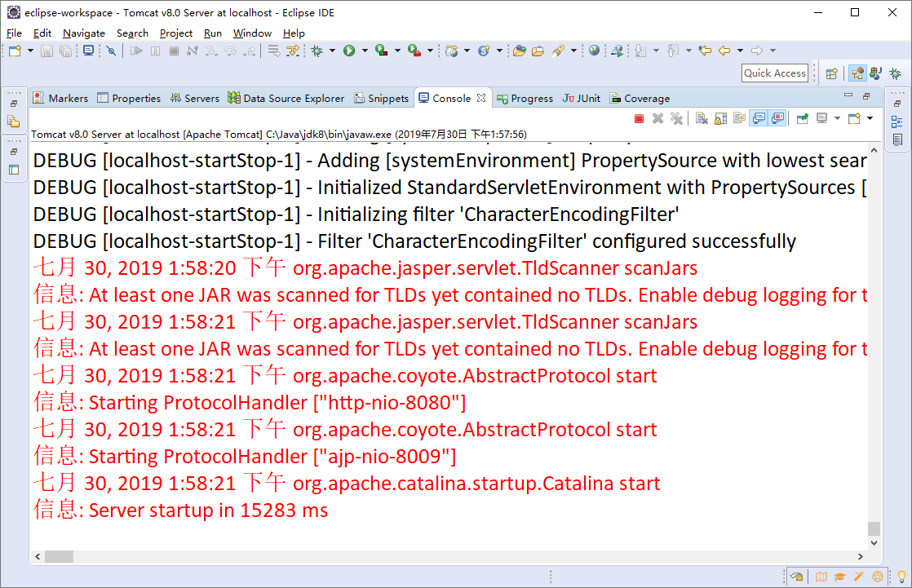Switch to the Markers tab
The width and height of the screenshot is (912, 588).
tap(60, 99)
